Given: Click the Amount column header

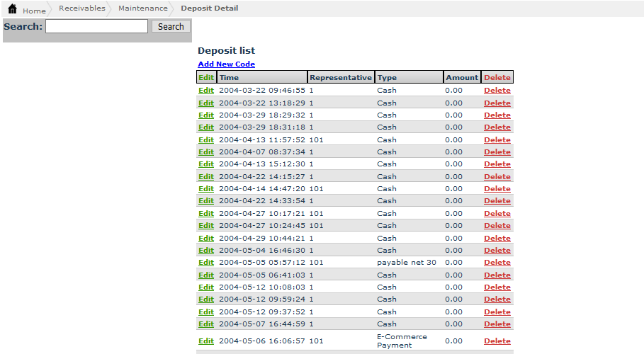Looking at the screenshot, I should (461, 78).
